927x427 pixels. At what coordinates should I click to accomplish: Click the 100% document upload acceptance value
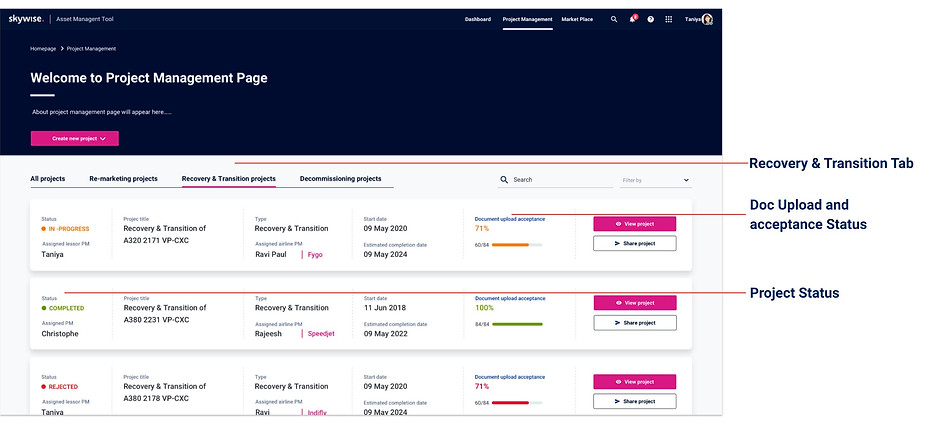click(x=484, y=308)
